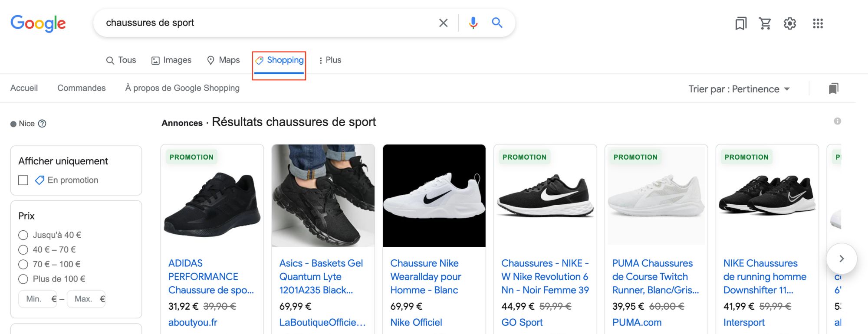Visit the aboutyou.fr seller link

(x=193, y=323)
